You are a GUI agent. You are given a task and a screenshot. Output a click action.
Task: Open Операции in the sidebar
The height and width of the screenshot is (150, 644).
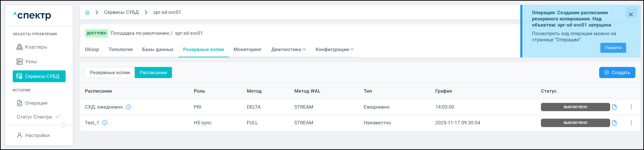tap(36, 103)
